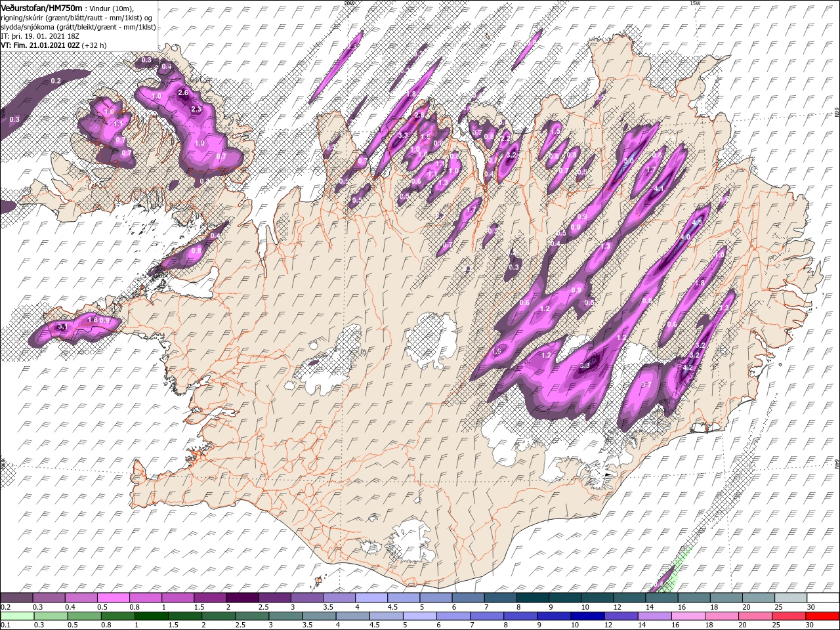Click the '20W' meridian label at top
The image size is (840, 630).
coord(348,3)
